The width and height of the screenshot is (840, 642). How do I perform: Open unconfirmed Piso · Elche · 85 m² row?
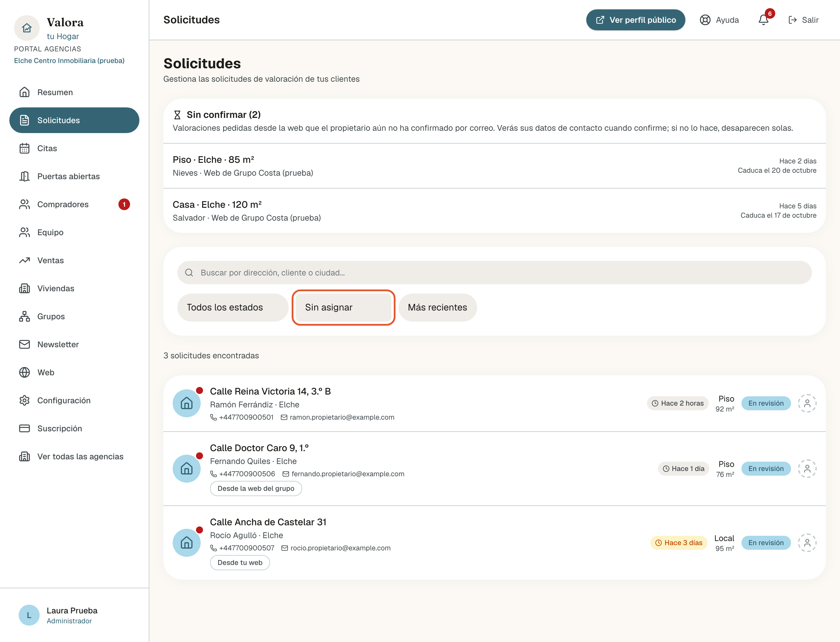coord(494,166)
